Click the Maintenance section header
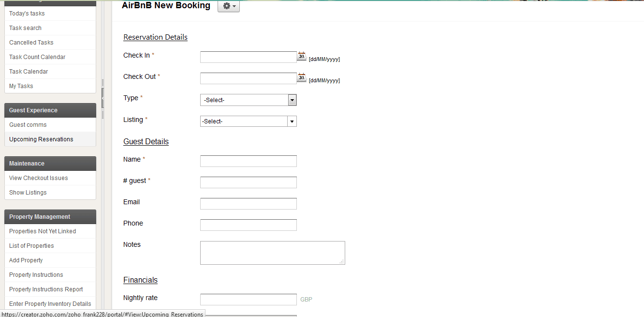Image resolution: width=644 pixels, height=317 pixels. pos(50,164)
